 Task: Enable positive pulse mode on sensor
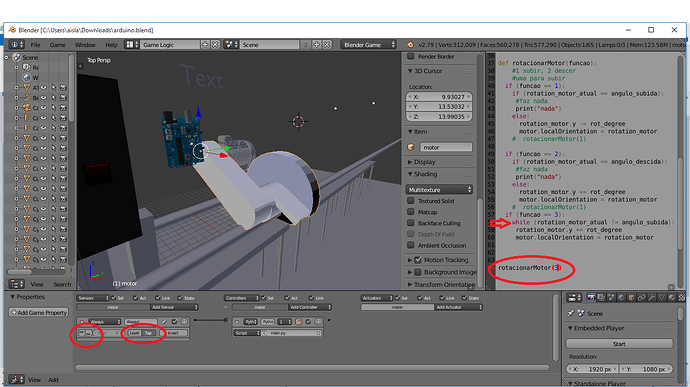point(82,333)
